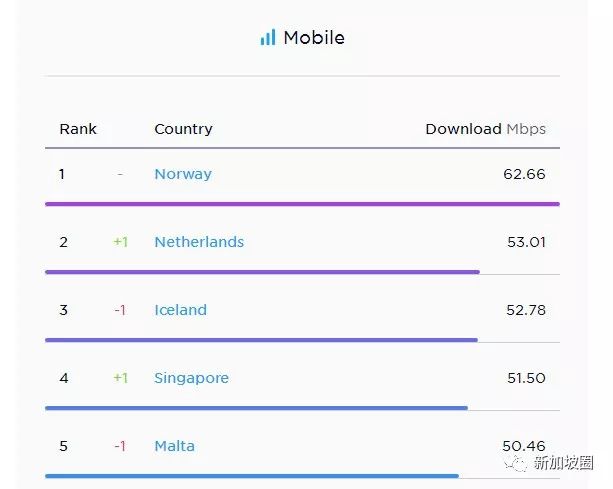
Task: Click Netherlands' speed progress bar
Action: coord(262,271)
